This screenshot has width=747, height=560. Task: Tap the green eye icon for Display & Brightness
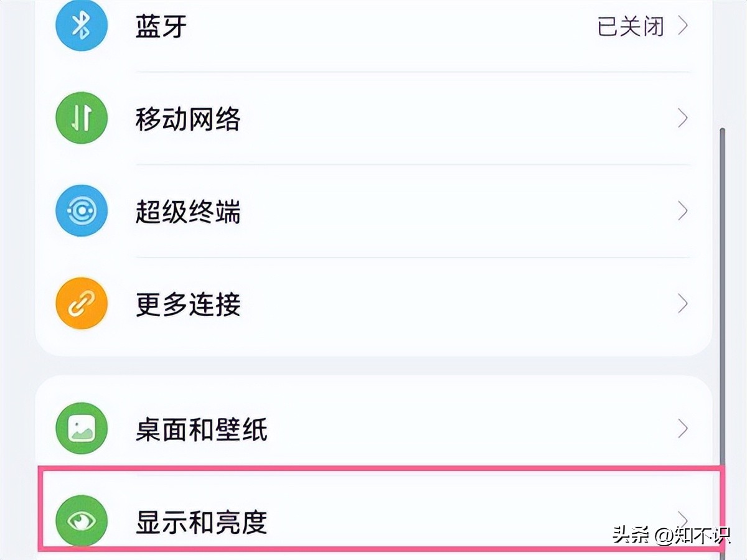coord(82,521)
